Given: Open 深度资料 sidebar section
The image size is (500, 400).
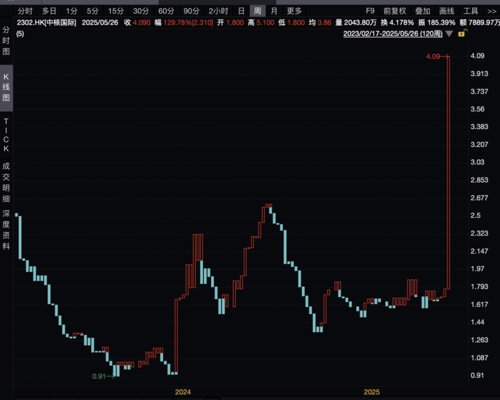Looking at the screenshot, I should coord(6,230).
